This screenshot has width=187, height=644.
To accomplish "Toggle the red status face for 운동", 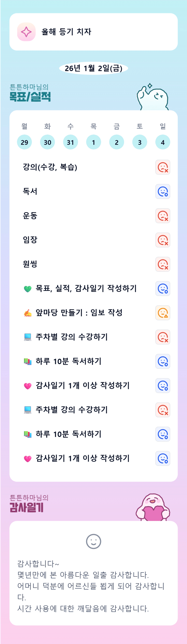I will (163, 216).
